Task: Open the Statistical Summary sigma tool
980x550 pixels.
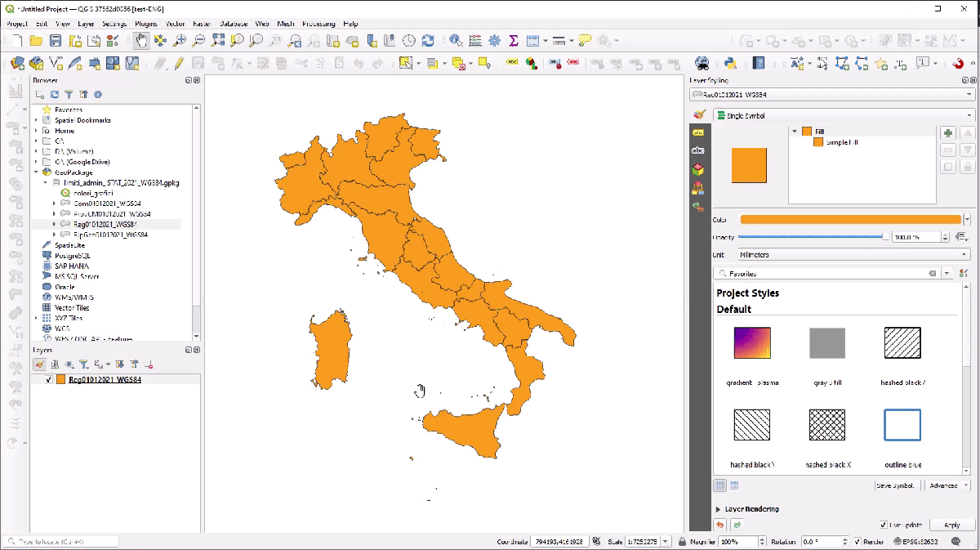Action: [514, 40]
